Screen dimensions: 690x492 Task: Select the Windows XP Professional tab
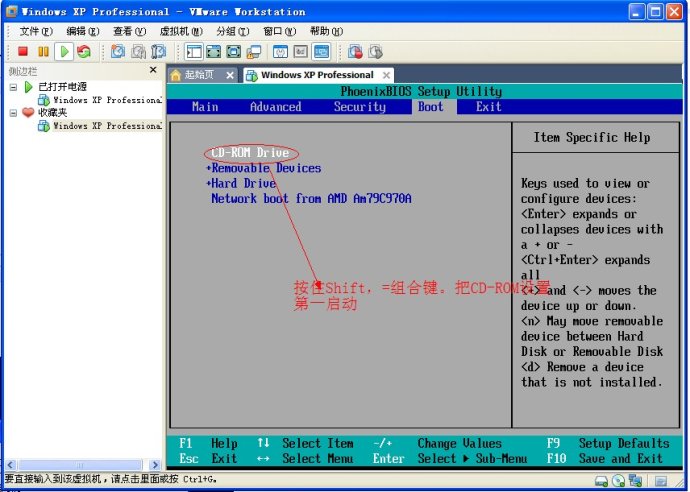pyautogui.click(x=317, y=75)
